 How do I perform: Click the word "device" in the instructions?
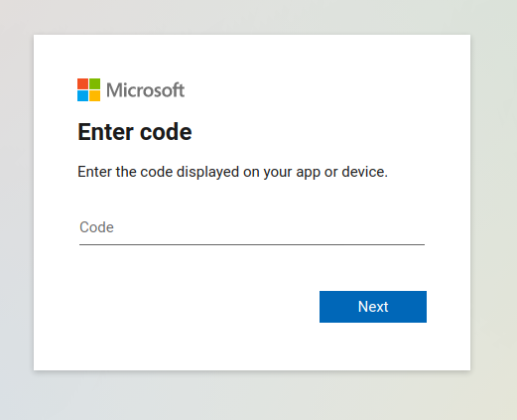362,172
